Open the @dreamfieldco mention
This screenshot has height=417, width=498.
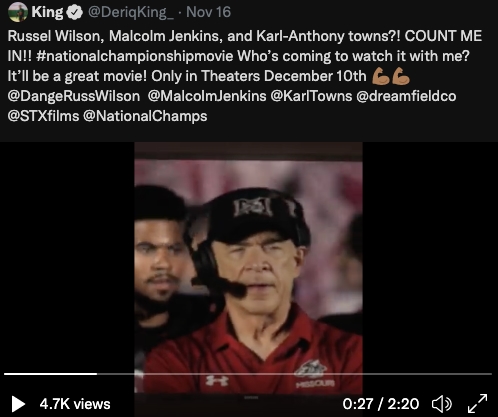[x=406, y=96]
